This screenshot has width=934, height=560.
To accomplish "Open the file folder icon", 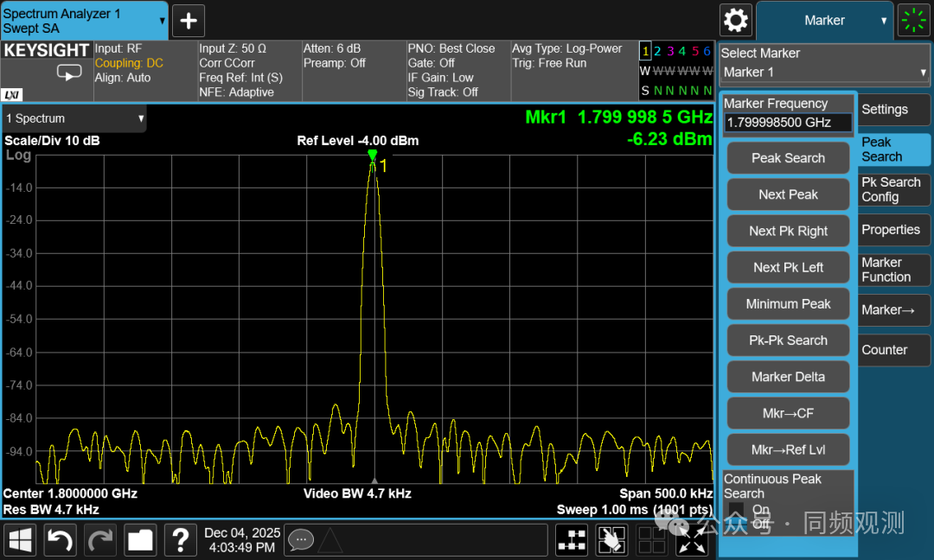I will tap(140, 541).
